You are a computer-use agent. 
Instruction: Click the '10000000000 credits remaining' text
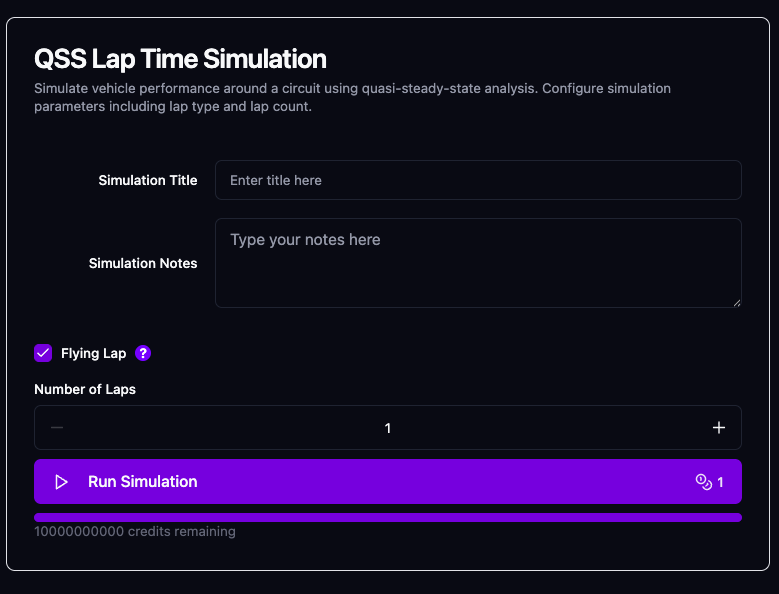pyautogui.click(x=135, y=531)
